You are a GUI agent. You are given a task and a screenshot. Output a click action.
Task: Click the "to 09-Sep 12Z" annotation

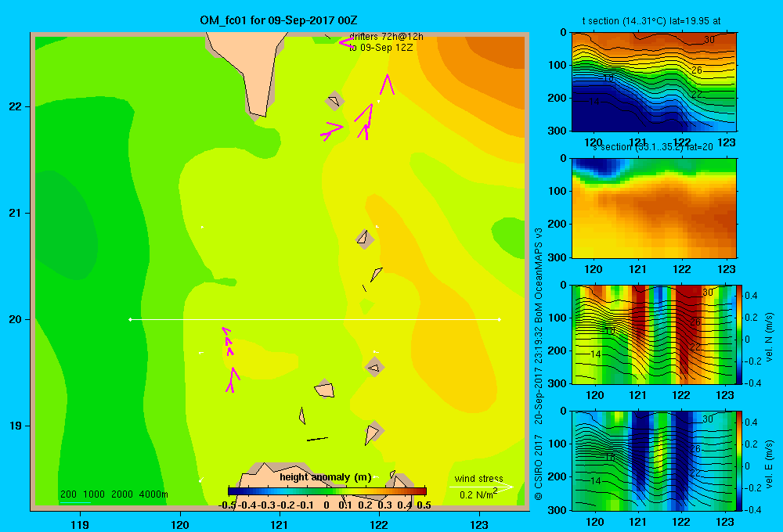[x=381, y=48]
